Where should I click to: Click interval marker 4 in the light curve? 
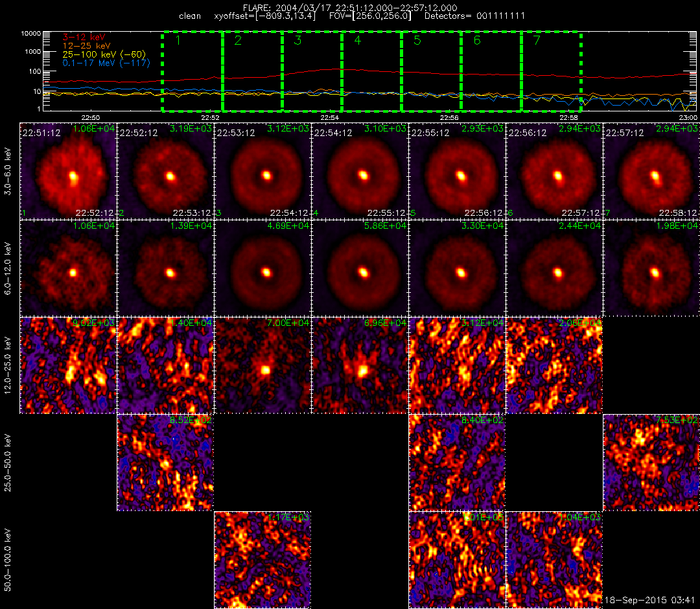coord(358,41)
